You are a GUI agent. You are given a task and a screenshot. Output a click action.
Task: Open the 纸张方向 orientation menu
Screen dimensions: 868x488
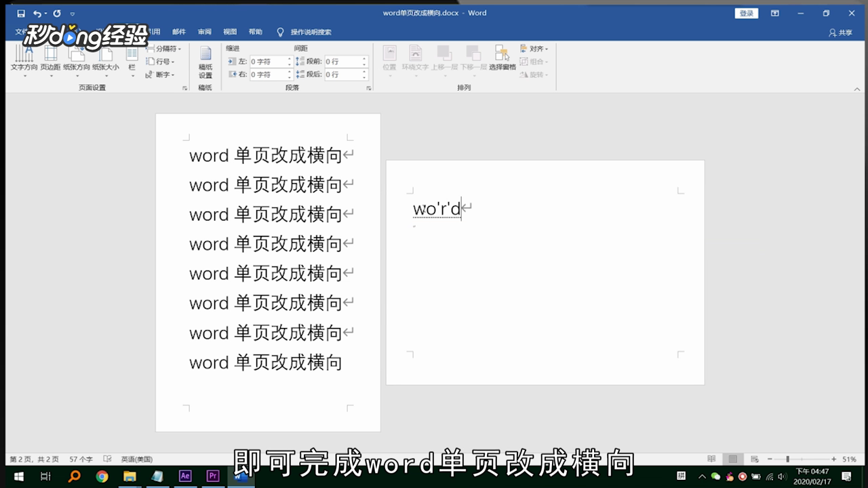coord(77,61)
